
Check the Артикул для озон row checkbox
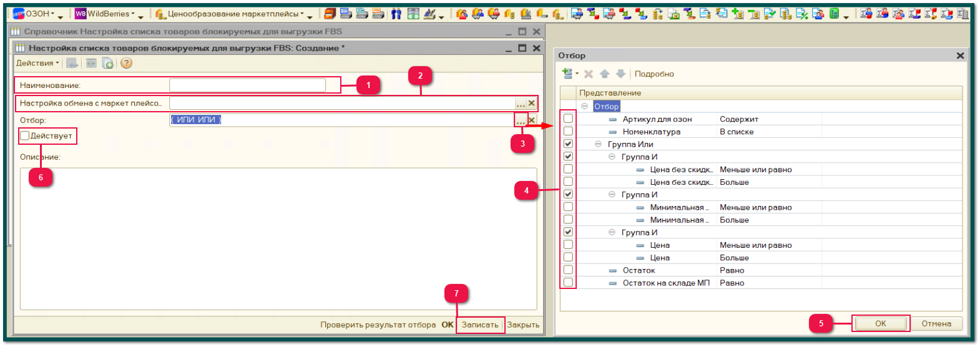coord(568,119)
